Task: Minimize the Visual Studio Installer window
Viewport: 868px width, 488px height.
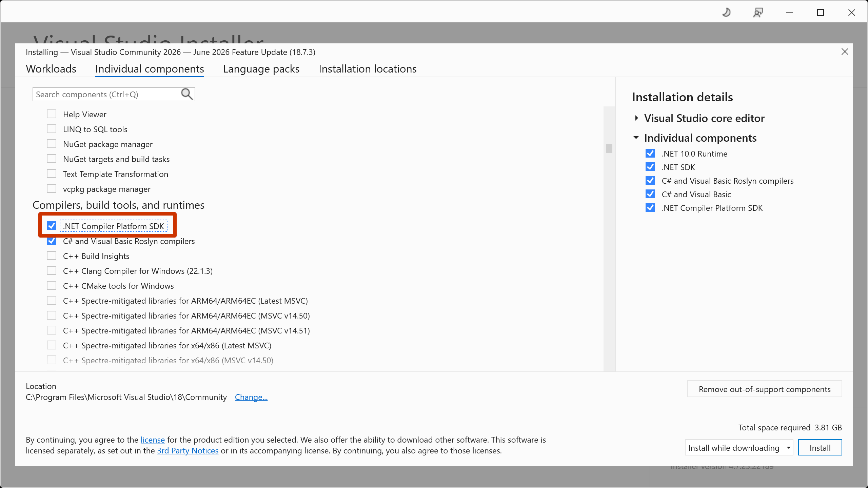Action: coord(789,13)
